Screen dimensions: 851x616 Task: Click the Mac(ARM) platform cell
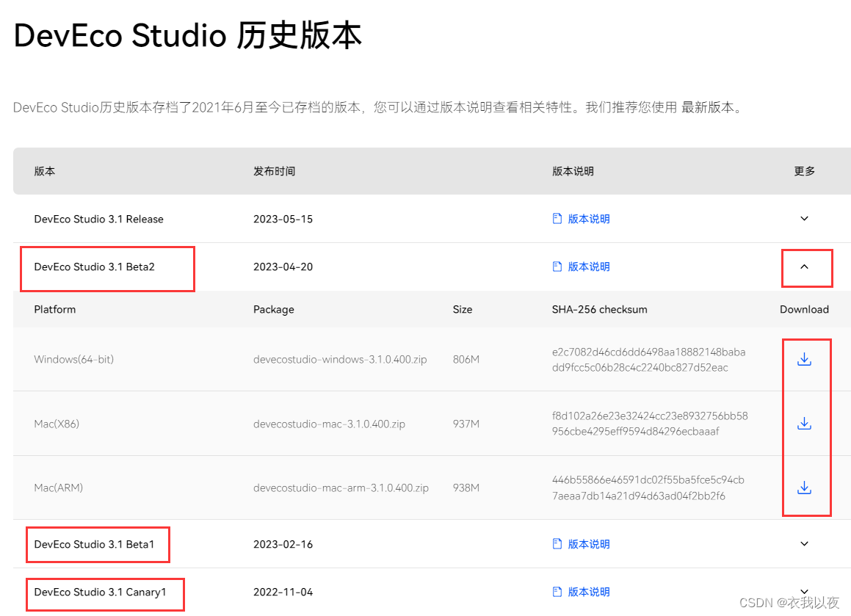(59, 488)
